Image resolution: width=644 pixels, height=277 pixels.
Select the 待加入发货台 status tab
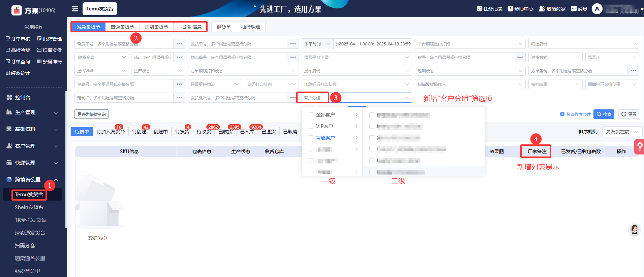pos(111,132)
